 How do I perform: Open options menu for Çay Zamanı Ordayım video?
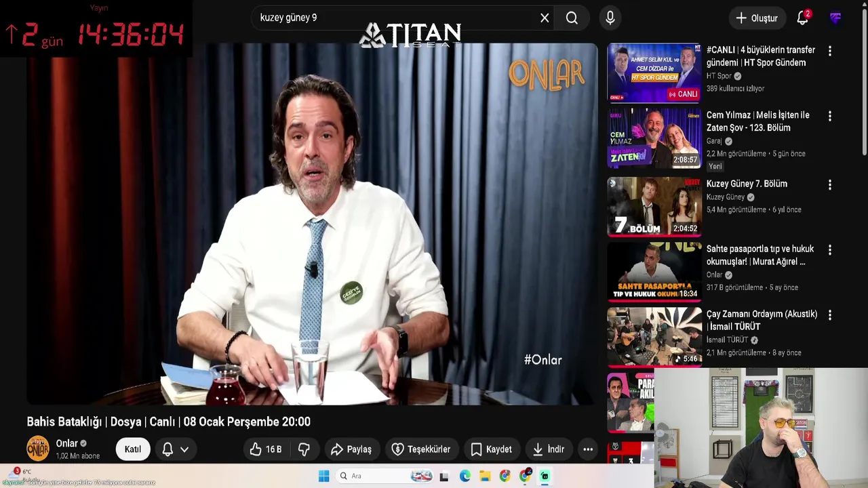[829, 314]
